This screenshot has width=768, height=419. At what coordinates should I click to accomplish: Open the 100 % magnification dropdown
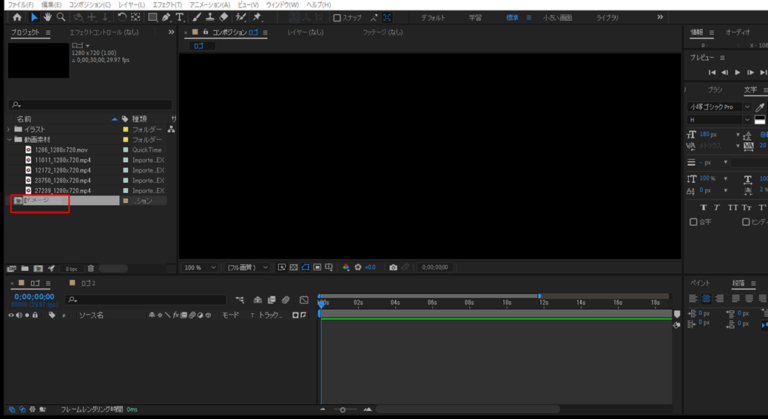pos(198,268)
